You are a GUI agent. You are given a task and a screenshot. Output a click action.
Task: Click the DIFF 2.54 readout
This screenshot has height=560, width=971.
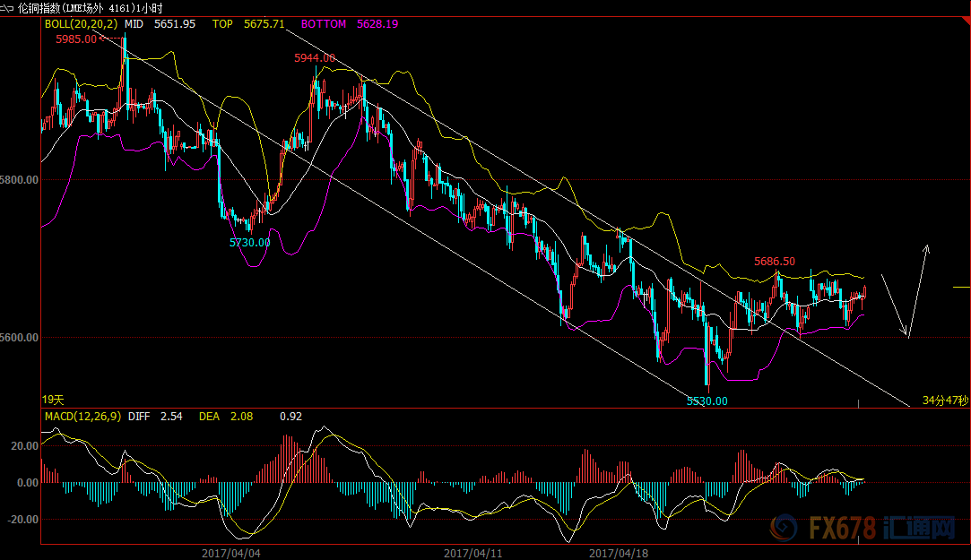click(157, 417)
